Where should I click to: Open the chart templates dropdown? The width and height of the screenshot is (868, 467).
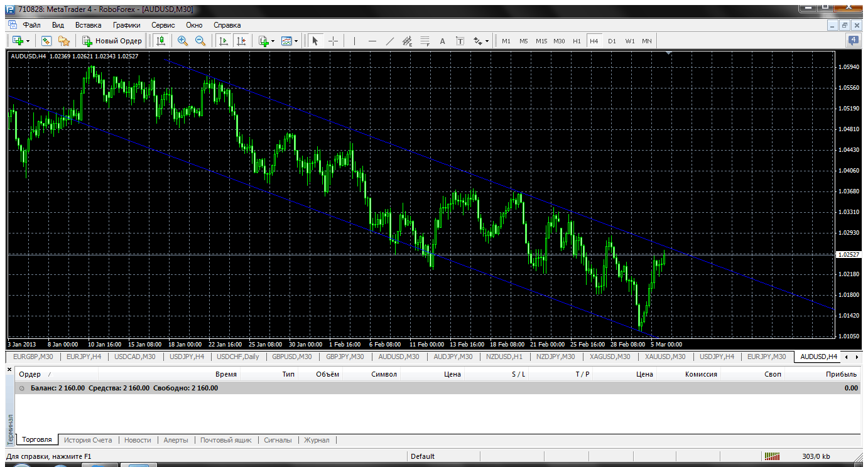coord(296,41)
